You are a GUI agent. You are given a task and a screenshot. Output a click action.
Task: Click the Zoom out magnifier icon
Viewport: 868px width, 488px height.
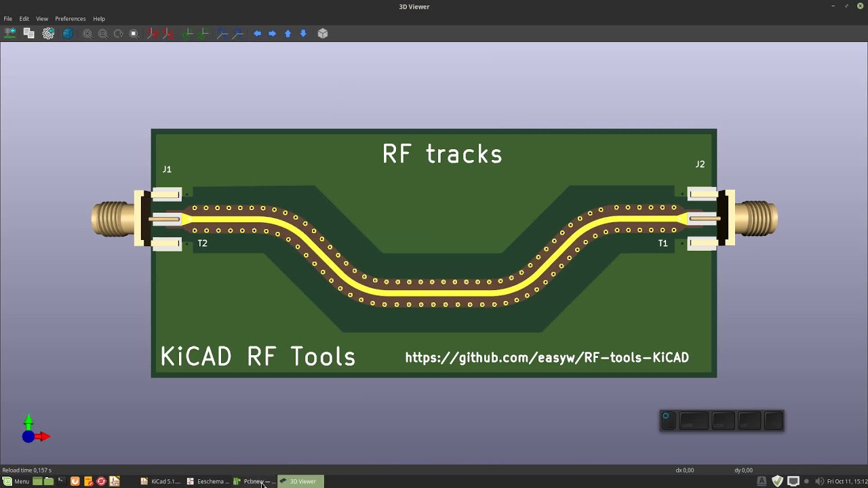[103, 33]
